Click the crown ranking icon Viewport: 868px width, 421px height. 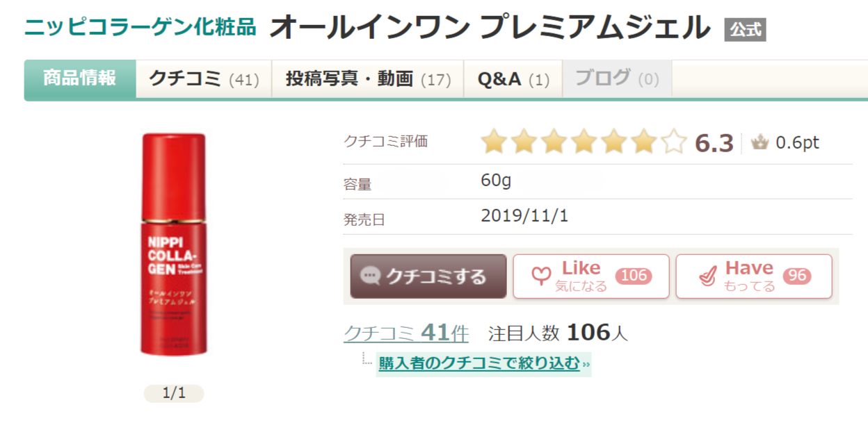tap(759, 143)
